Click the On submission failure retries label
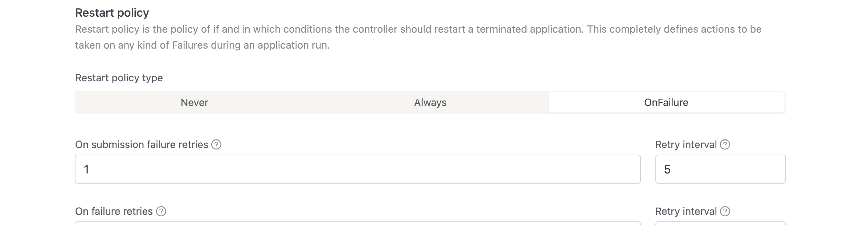Viewport: 868px width, 225px height. pos(143,144)
